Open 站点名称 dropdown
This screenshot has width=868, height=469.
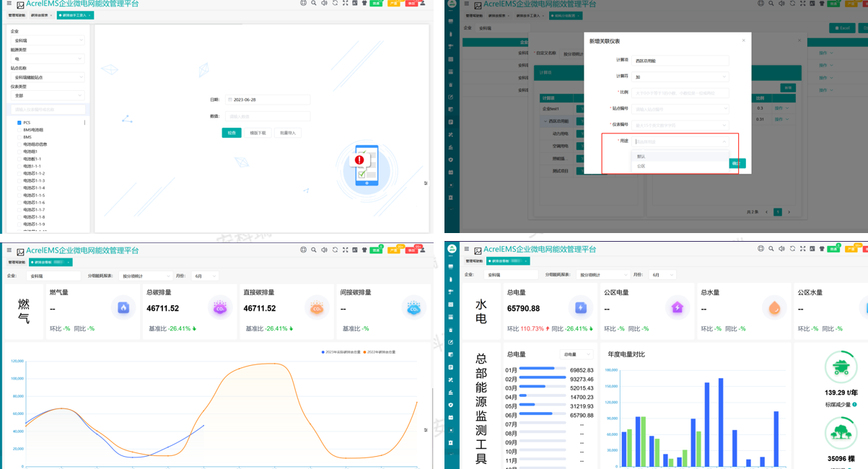pos(48,77)
